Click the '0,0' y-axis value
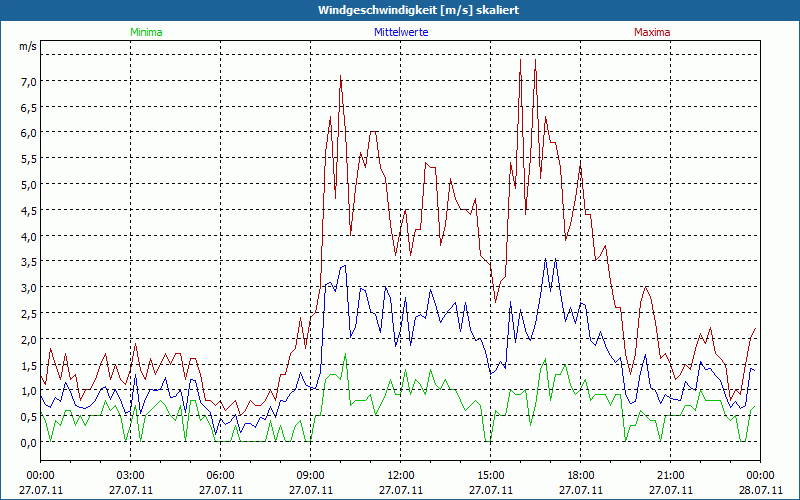Image resolution: width=800 pixels, height=500 pixels. (x=29, y=443)
